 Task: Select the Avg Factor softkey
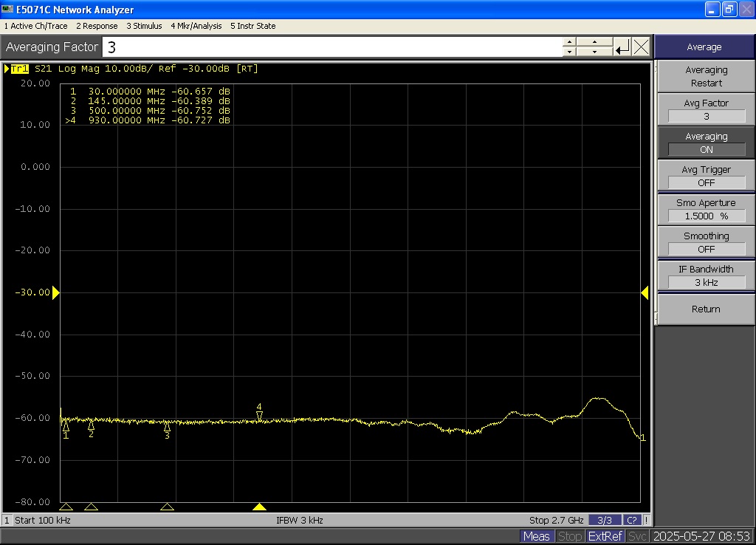(706, 109)
